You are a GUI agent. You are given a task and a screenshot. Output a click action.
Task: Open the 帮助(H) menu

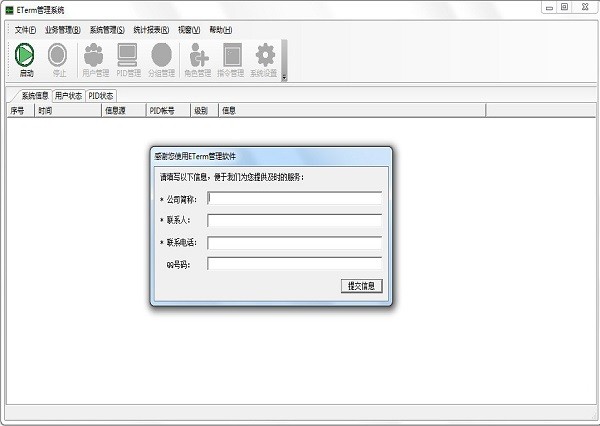pos(220,30)
